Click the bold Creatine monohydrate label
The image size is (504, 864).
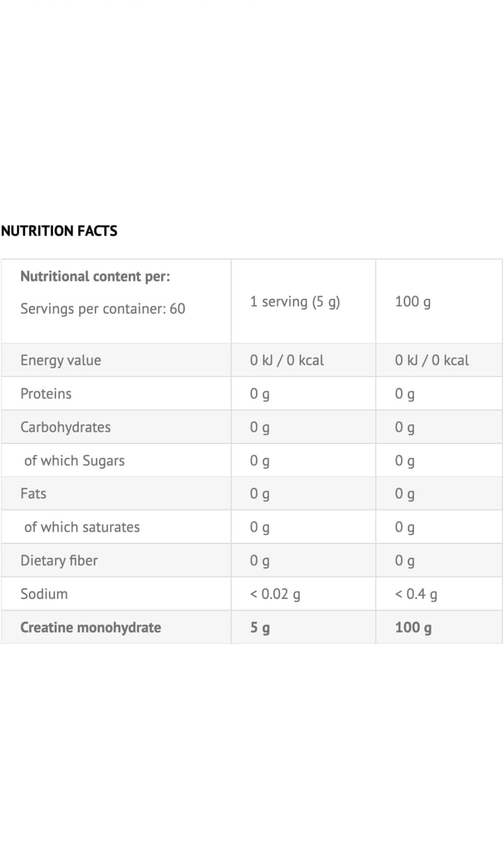click(x=91, y=627)
